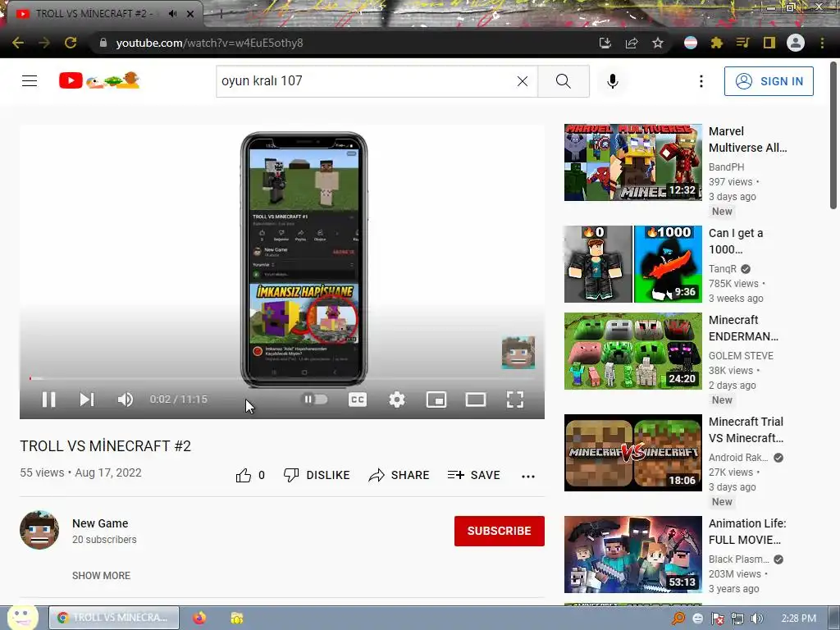Open more actions ellipsis menu
The image size is (840, 630).
[528, 476]
